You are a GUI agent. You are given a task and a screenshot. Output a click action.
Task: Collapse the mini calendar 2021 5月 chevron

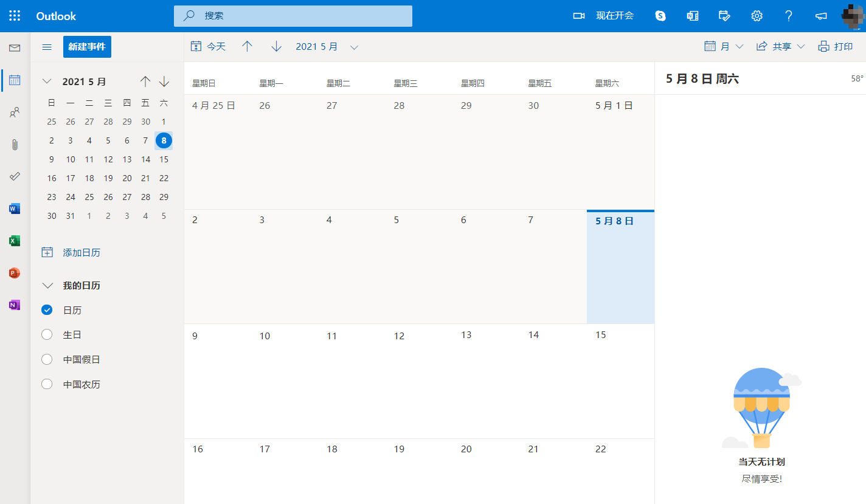47,81
